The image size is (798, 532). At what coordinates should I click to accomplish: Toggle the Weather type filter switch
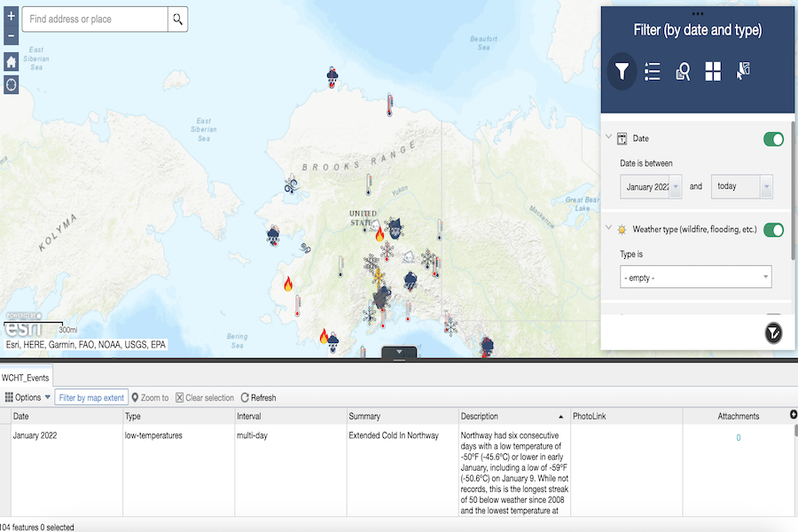point(773,231)
